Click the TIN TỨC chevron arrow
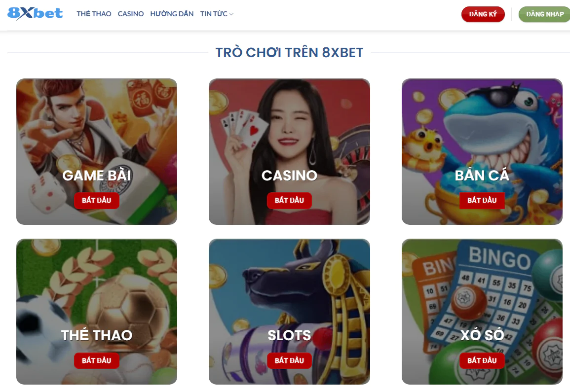The width and height of the screenshot is (570, 392). 231,14
